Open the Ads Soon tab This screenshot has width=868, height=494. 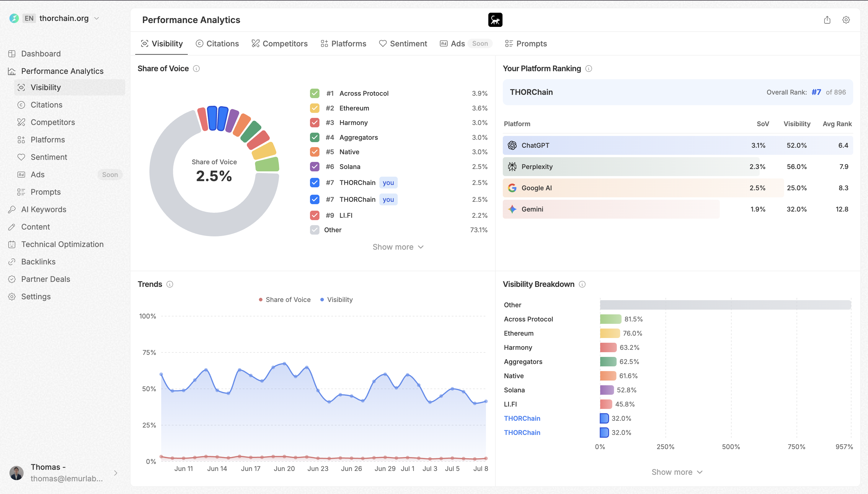[466, 43]
